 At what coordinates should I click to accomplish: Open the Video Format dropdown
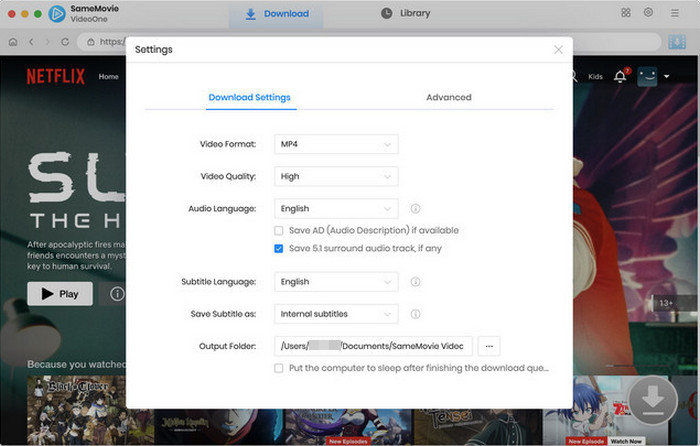[336, 144]
